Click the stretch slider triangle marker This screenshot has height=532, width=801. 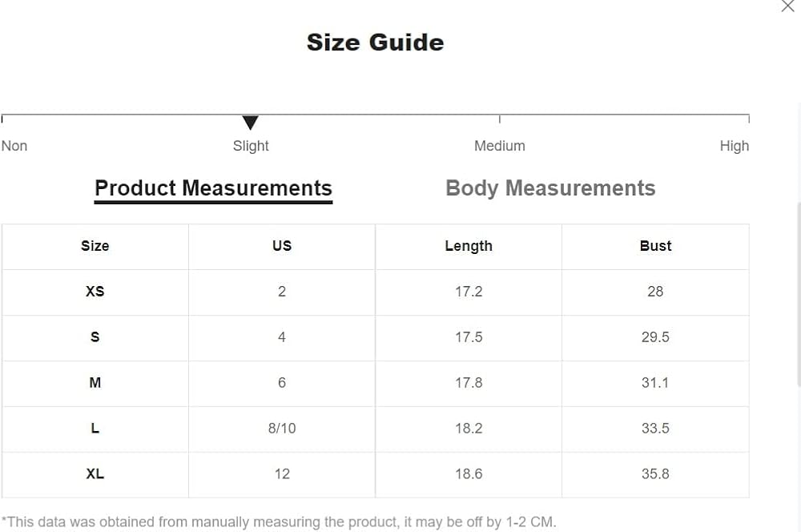(251, 123)
